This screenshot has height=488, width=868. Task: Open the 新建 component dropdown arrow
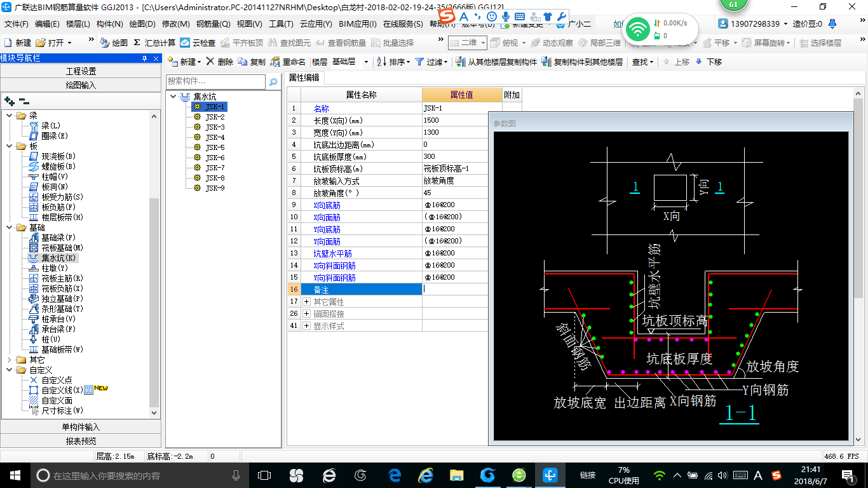click(199, 62)
